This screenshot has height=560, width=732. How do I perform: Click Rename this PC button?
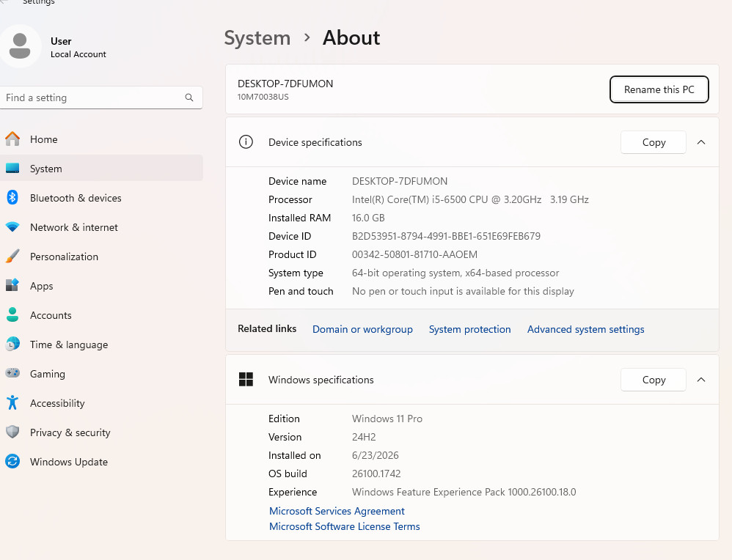point(659,89)
